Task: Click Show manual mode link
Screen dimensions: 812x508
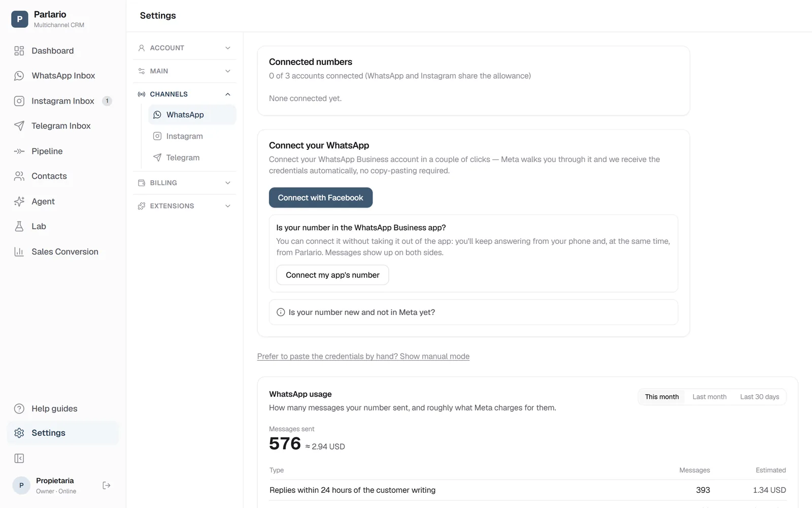Action: pyautogui.click(x=434, y=357)
